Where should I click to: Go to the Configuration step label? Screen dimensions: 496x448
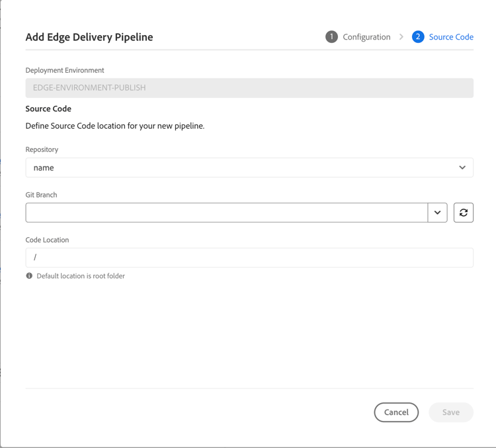366,37
